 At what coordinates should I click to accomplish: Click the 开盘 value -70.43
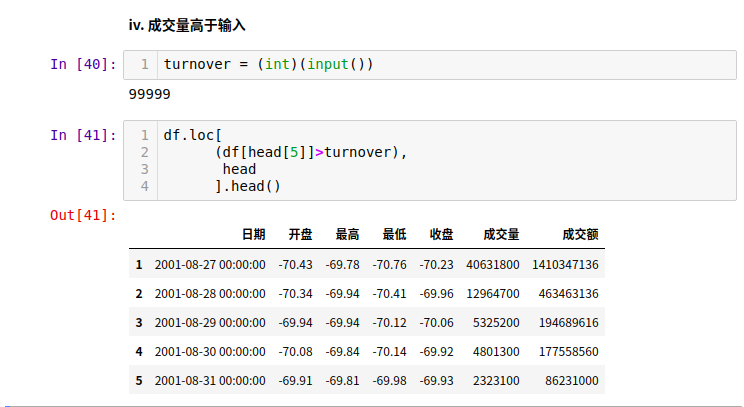[x=296, y=265]
